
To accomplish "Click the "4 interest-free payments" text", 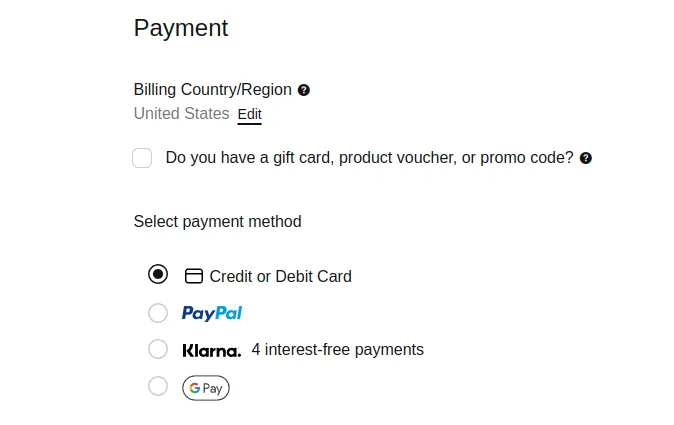I will pyautogui.click(x=337, y=350).
